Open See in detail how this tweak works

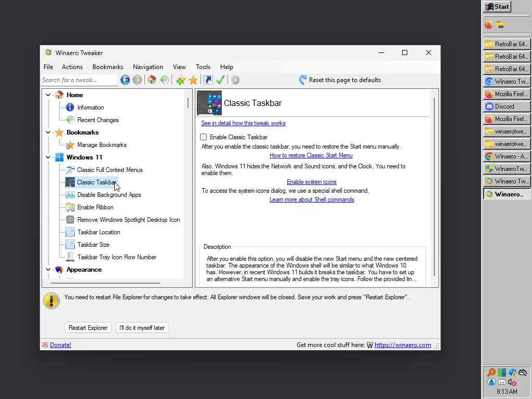(x=243, y=123)
